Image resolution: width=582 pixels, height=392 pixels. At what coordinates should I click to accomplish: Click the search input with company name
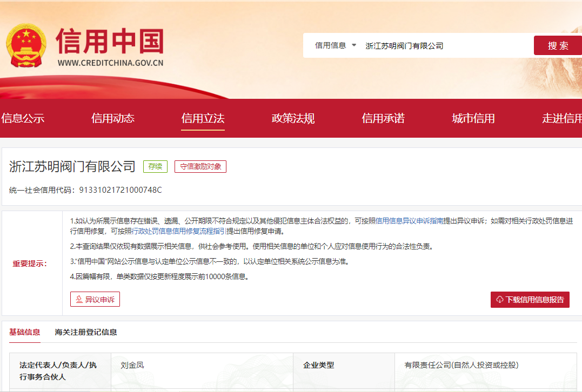tap(443, 46)
